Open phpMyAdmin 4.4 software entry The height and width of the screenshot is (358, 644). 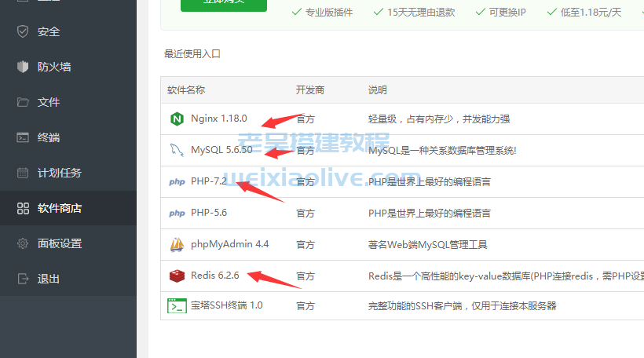pos(229,244)
